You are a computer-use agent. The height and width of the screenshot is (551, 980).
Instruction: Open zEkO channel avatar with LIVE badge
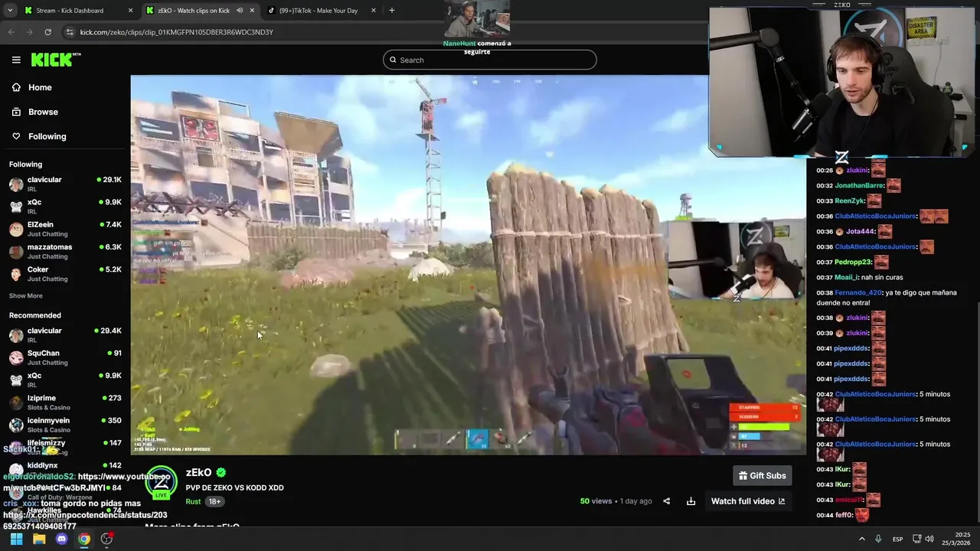[162, 482]
